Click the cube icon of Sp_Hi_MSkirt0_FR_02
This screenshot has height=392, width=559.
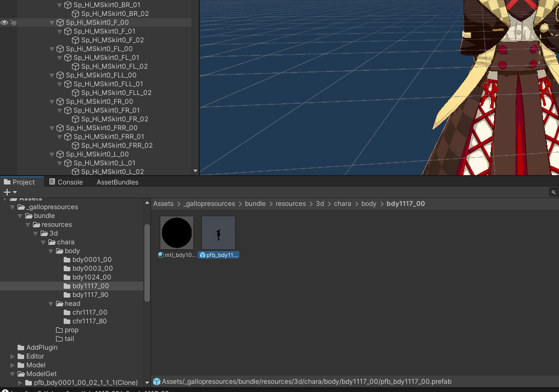[x=76, y=119]
